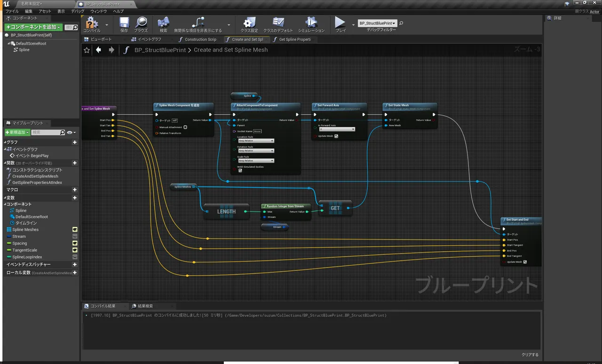Add event dispatcher with イベントディスパッチャー plus icon

(x=74, y=264)
